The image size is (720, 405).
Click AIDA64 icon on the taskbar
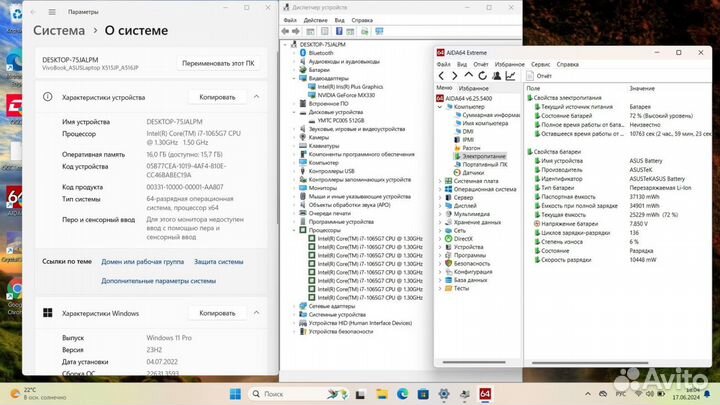(x=485, y=394)
